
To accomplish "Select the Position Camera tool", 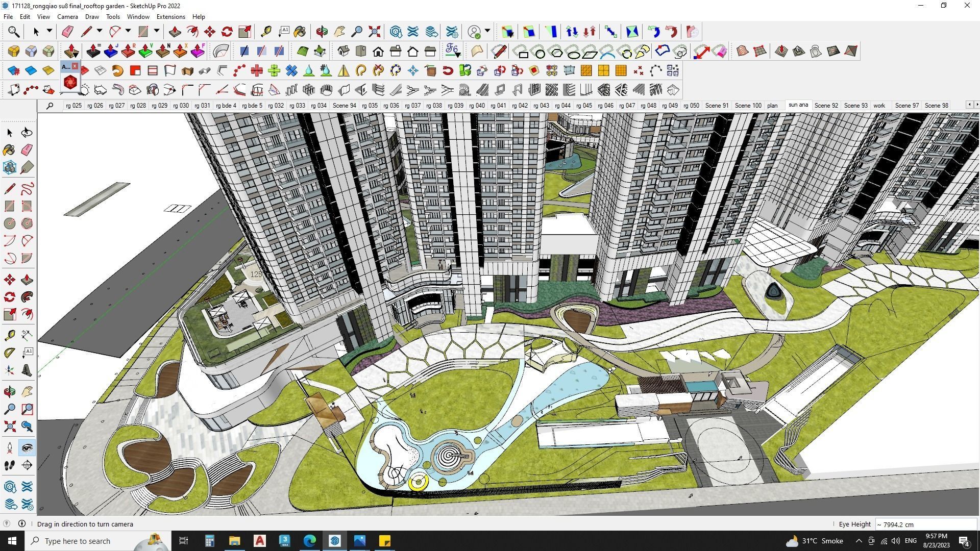I will point(10,448).
